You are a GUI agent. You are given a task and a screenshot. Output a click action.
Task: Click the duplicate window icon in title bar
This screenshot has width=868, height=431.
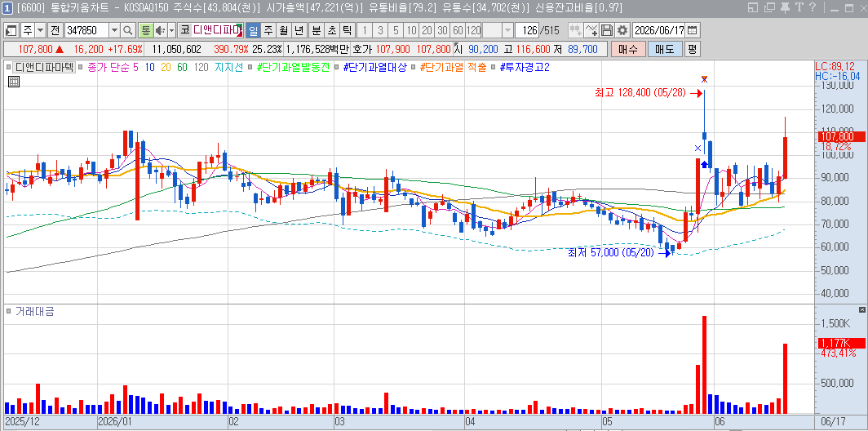coord(769,7)
